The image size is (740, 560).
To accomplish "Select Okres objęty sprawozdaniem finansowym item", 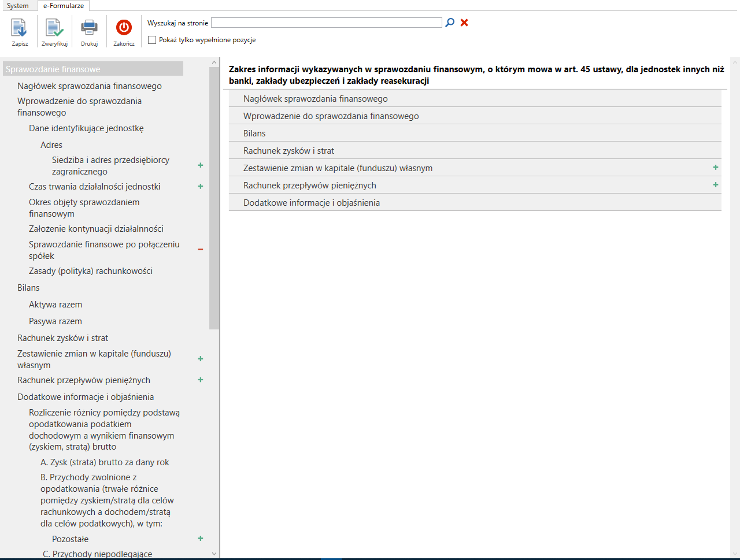I will (84, 208).
